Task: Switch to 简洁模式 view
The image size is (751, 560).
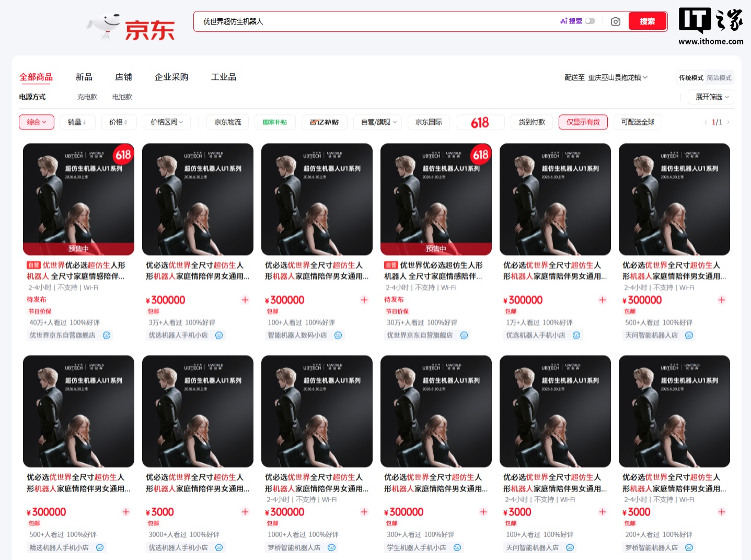Action: tap(719, 78)
